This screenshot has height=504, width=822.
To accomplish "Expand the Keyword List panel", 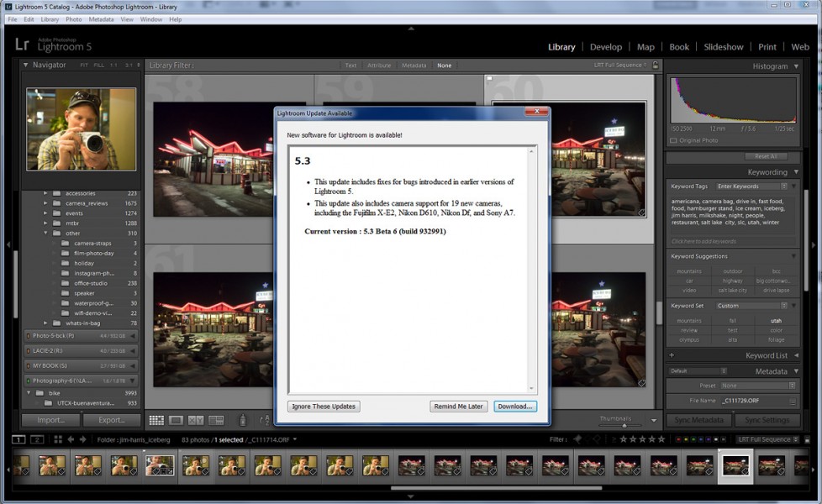I will pyautogui.click(x=796, y=355).
